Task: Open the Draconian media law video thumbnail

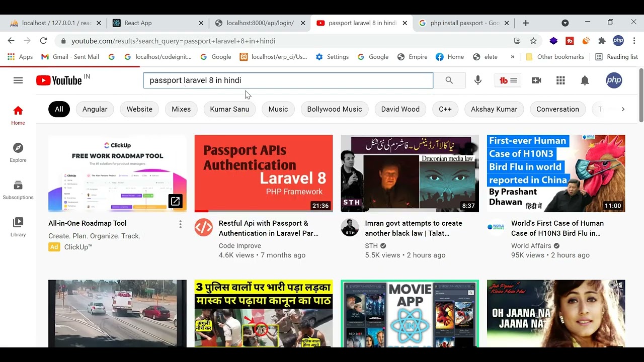Action: pos(410,173)
